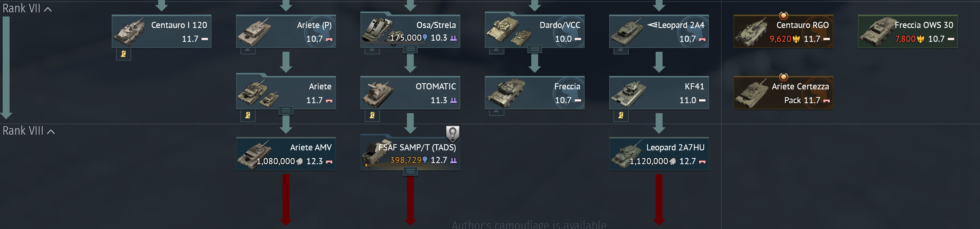
Task: Expand the Ariete vehicle group list
Action: tap(286, 110)
